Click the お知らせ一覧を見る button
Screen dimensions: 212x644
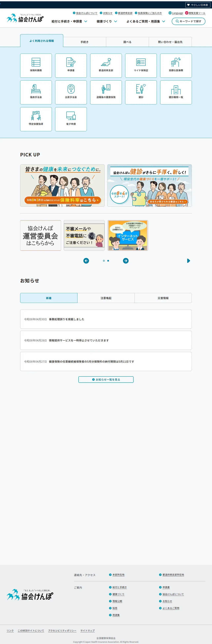coord(106,379)
